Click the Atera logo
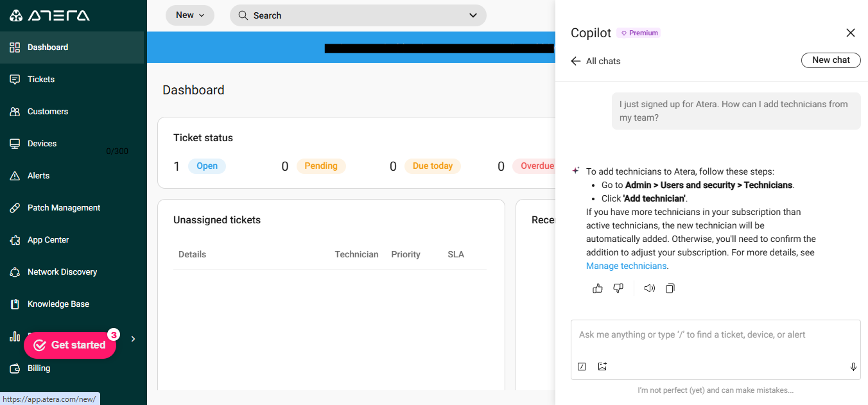This screenshot has height=405, width=868. (49, 15)
